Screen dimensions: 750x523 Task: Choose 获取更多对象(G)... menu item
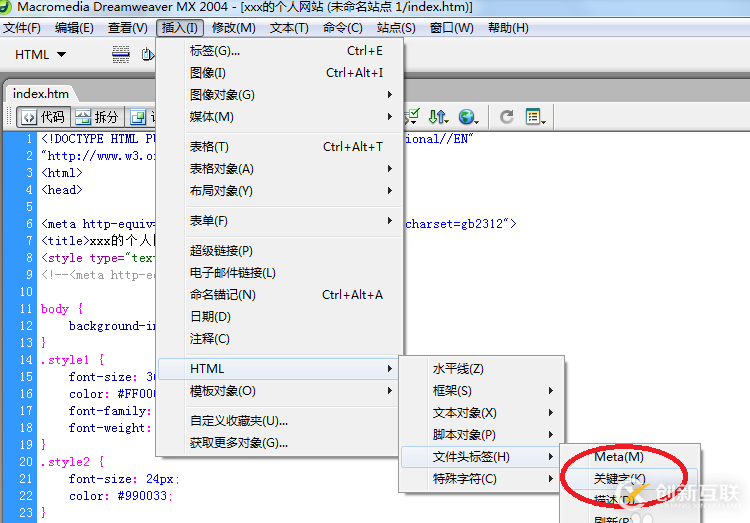point(280,443)
